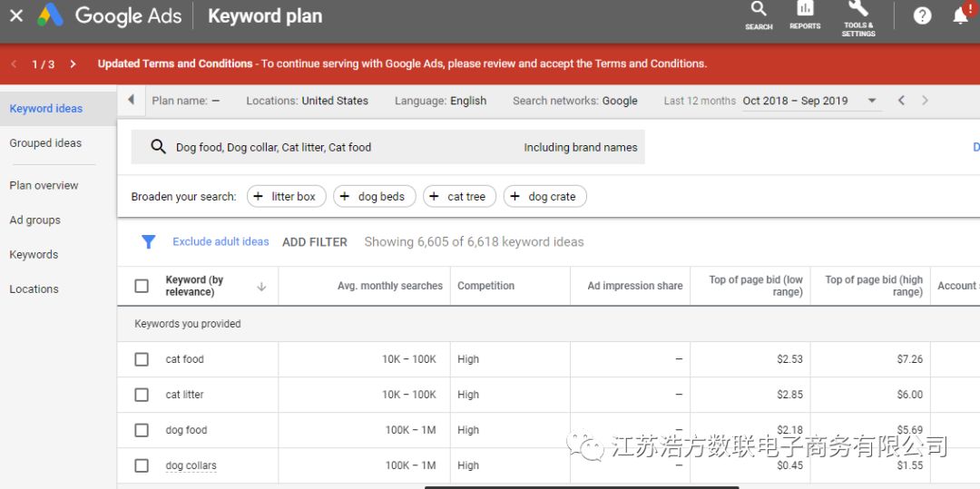Open the notifications bell icon

(961, 15)
